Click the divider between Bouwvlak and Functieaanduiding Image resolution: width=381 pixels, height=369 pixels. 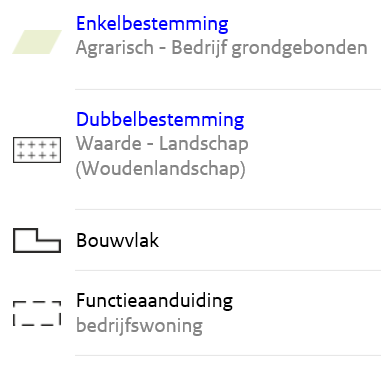coord(228,270)
